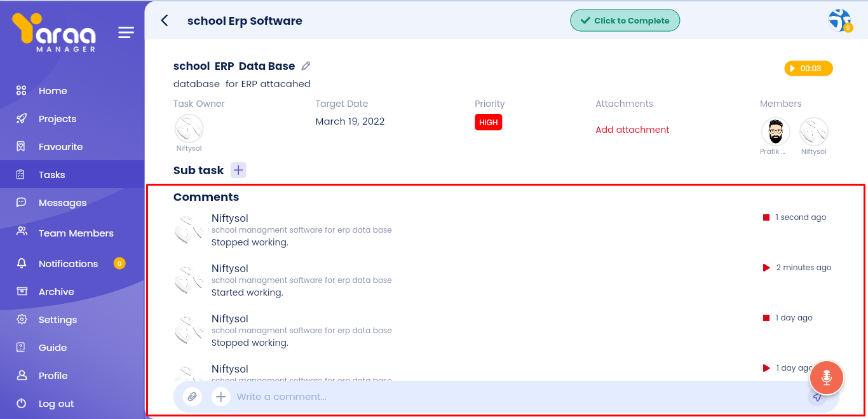Click the paperclip attach icon in comment bar
This screenshot has height=419, width=868.
[x=192, y=397]
